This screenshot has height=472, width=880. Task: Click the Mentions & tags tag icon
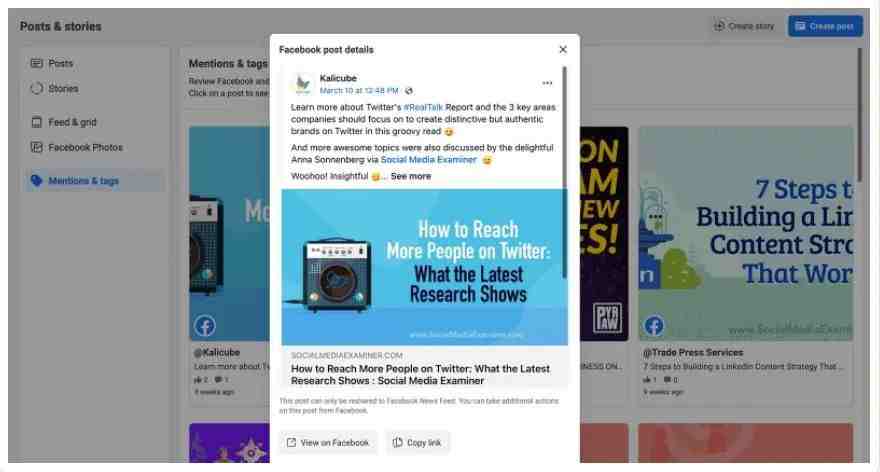pos(36,181)
